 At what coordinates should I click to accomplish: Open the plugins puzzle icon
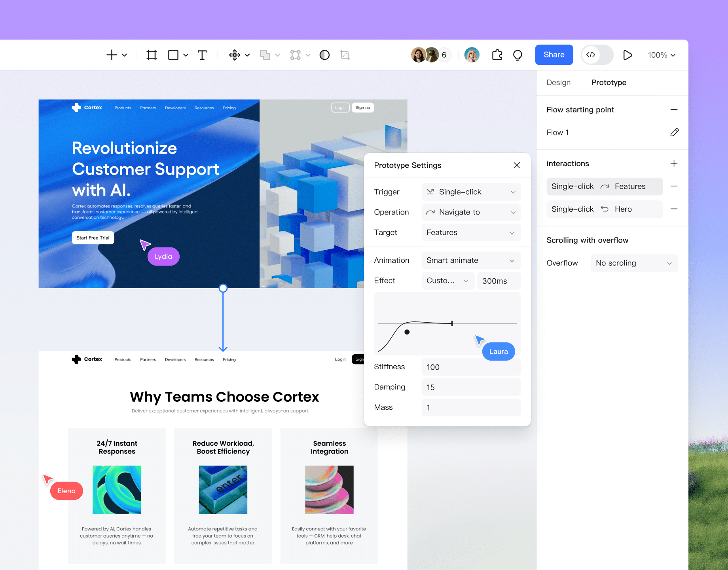[x=497, y=55]
